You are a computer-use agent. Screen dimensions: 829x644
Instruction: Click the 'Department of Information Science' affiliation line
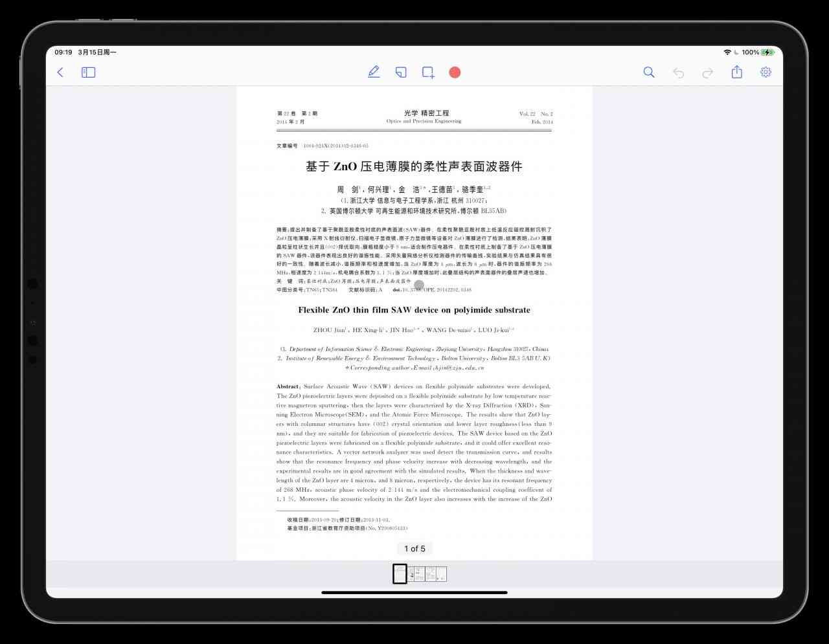(x=414, y=349)
